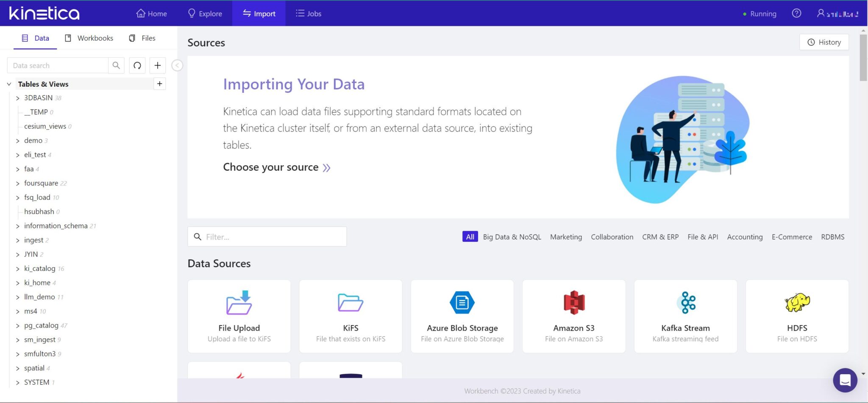The image size is (868, 403).
Task: Select the File Upload data source
Action: pyautogui.click(x=239, y=315)
